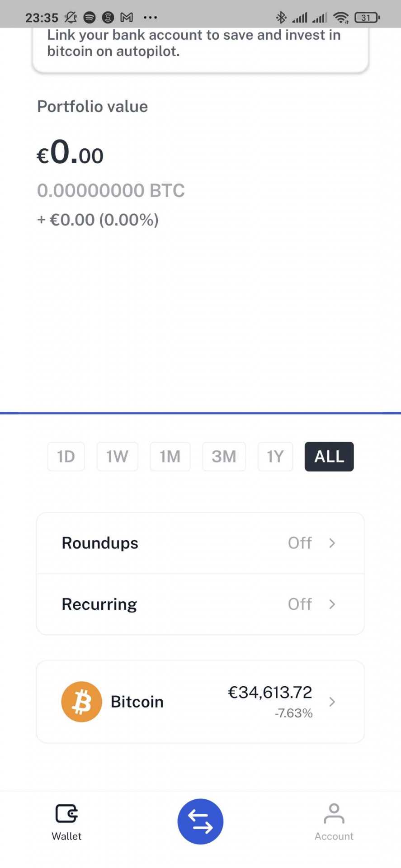Expand the Recurring row chevron
Viewport: 401px width, 868px height.
(332, 604)
